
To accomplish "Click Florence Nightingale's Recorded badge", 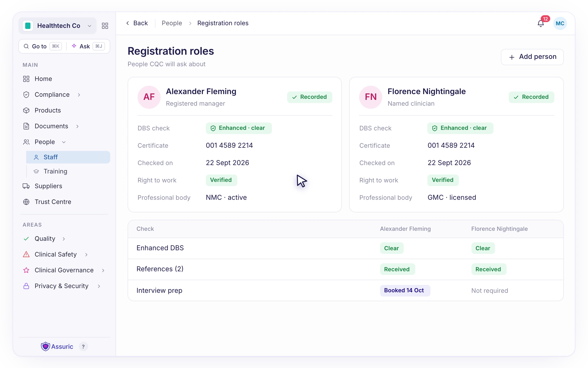I will pos(532,97).
